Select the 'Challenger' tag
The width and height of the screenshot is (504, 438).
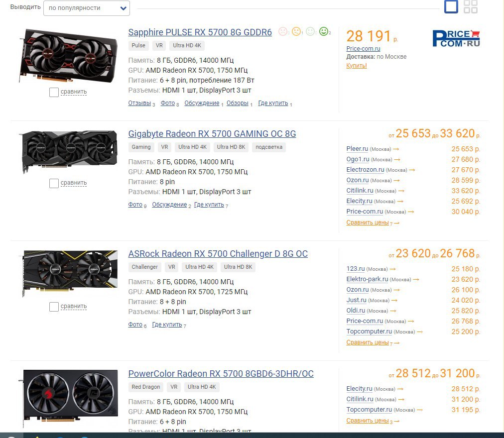coord(144,267)
